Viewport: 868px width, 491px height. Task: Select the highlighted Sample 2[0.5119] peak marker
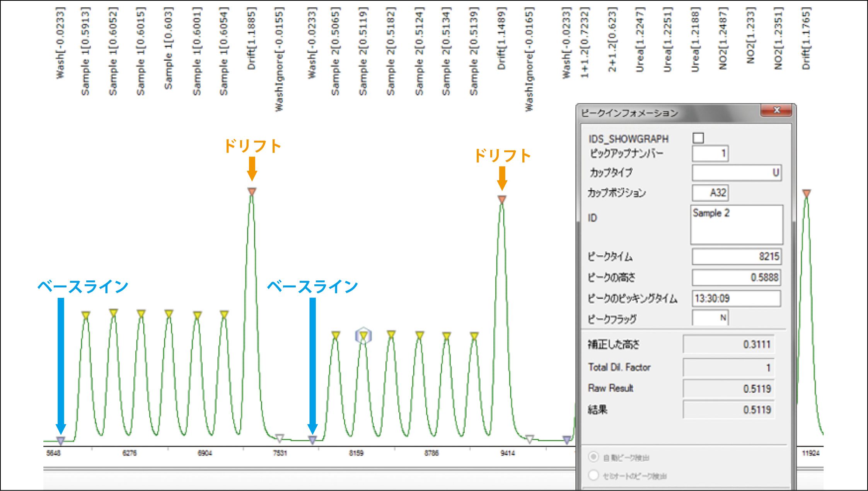(363, 336)
